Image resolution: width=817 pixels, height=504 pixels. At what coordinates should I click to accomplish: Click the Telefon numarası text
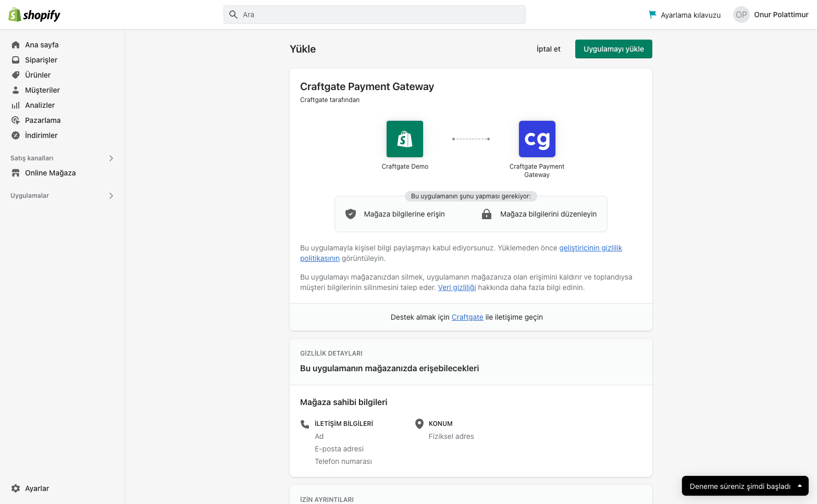coord(343,461)
